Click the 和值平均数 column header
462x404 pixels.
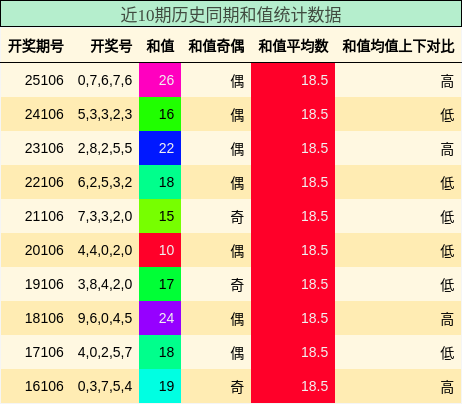[x=293, y=46]
